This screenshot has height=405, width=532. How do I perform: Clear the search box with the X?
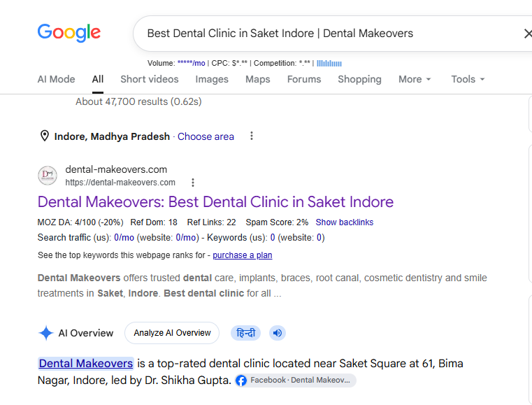pos(528,34)
